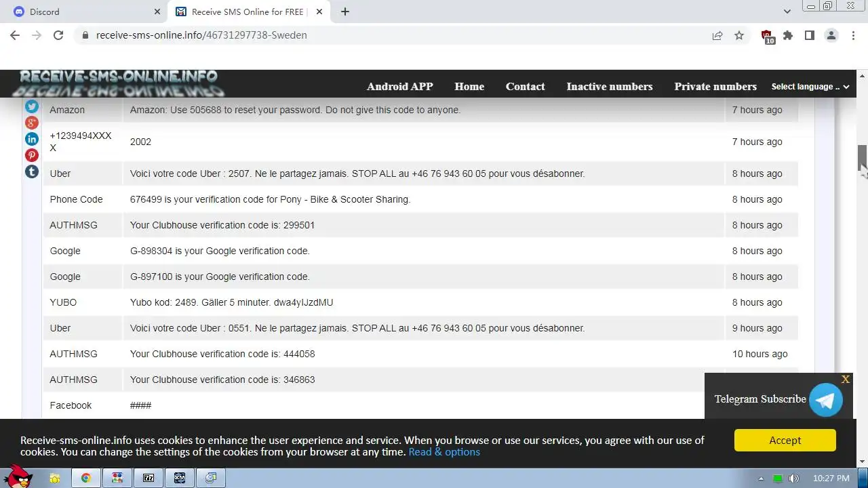Click the '10 hours ago' timestamp
Viewport: 868px width, 488px height.
(x=759, y=354)
